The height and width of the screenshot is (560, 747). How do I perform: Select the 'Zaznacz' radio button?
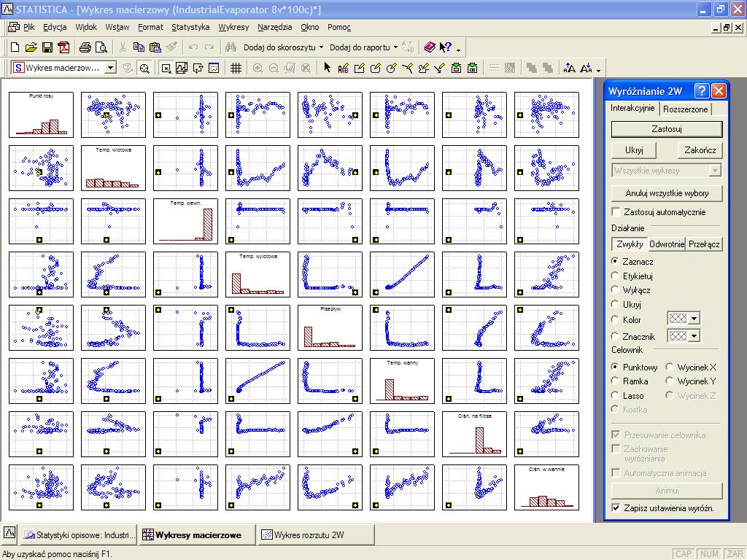tap(615, 261)
